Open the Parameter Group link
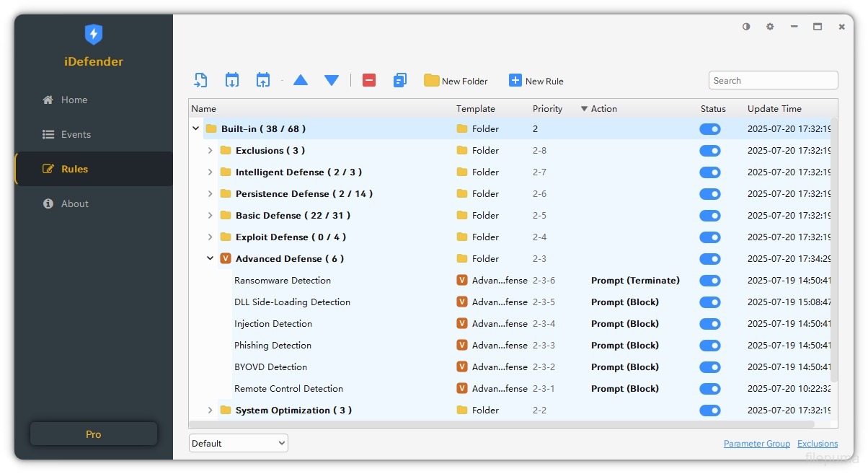The image size is (868, 474). [x=757, y=444]
